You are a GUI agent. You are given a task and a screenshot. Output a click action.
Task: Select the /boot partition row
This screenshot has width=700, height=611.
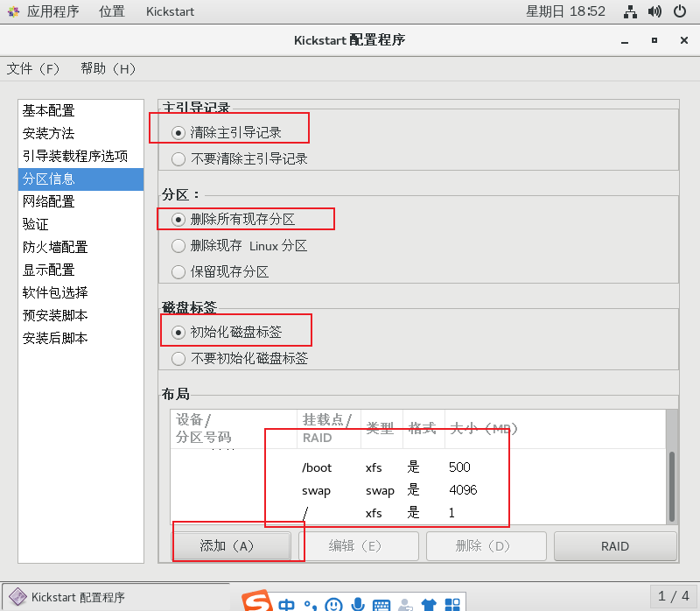point(418,467)
